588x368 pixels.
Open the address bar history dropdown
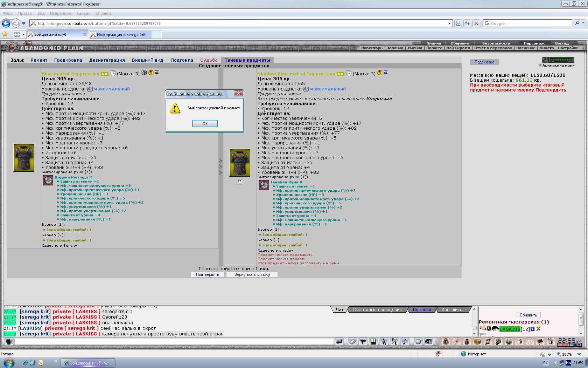450,23
